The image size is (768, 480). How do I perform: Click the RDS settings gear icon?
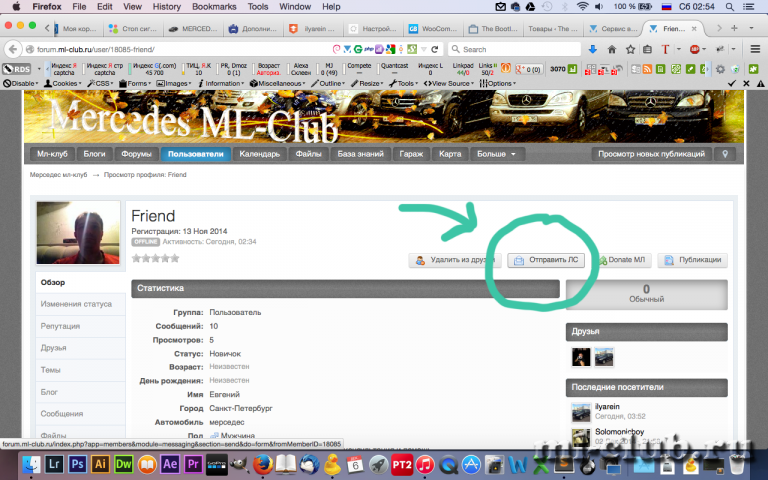click(720, 69)
